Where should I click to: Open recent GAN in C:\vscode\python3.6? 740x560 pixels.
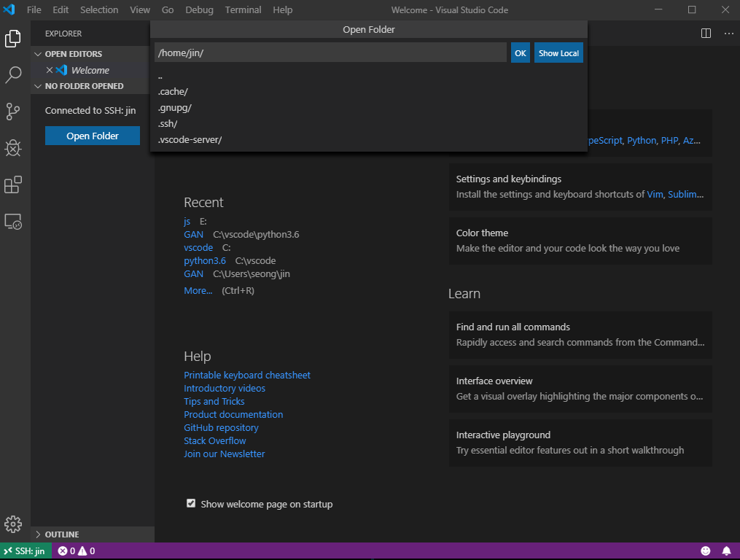(193, 234)
